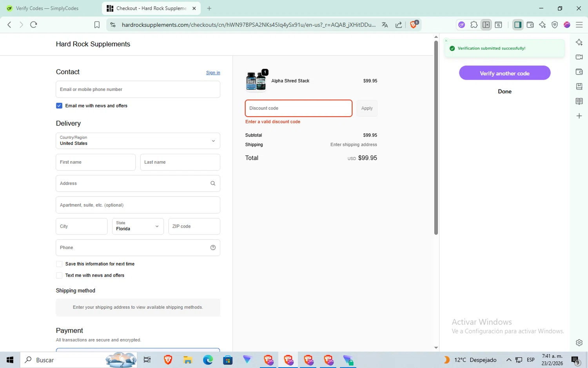This screenshot has height=368, width=588.
Task: Open Task View on the taskbar
Action: tap(147, 360)
